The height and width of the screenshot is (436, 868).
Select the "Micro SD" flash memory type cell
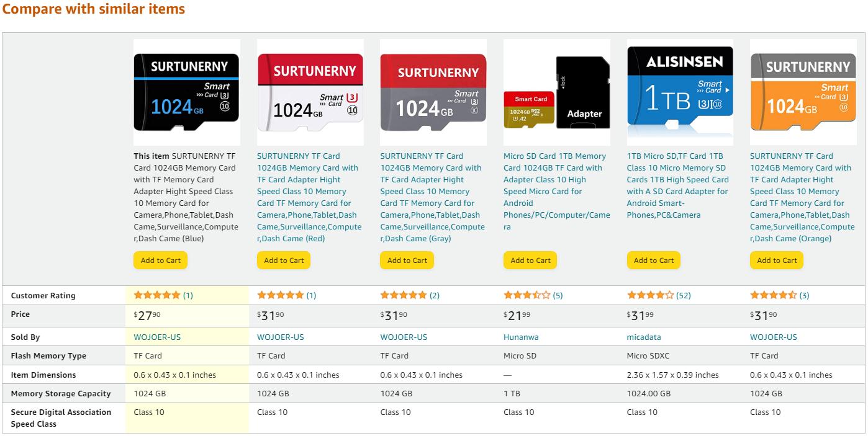520,356
